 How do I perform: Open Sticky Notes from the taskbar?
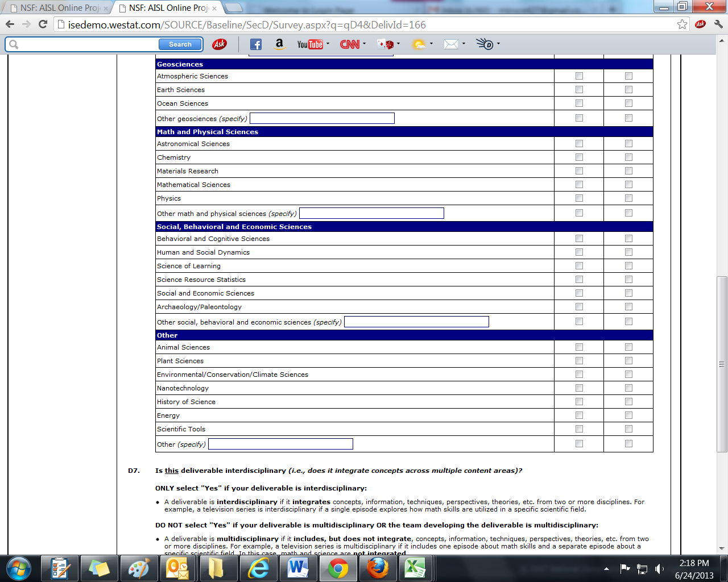tap(99, 568)
